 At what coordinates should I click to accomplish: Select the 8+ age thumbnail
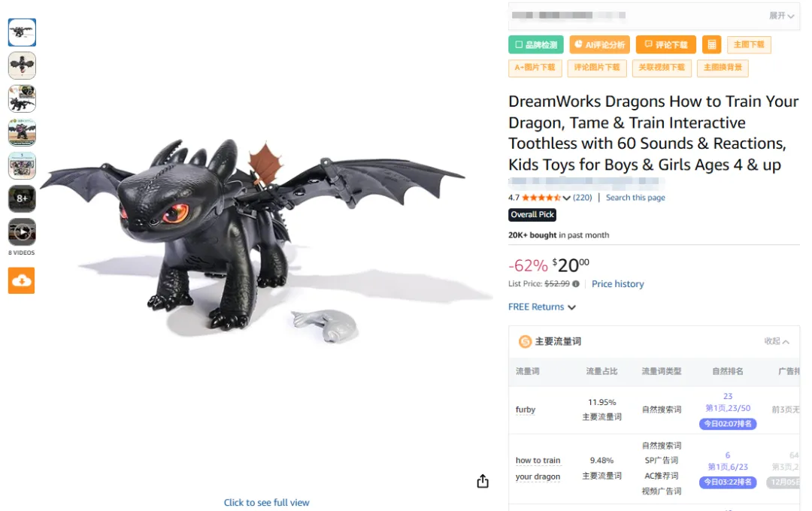click(22, 199)
